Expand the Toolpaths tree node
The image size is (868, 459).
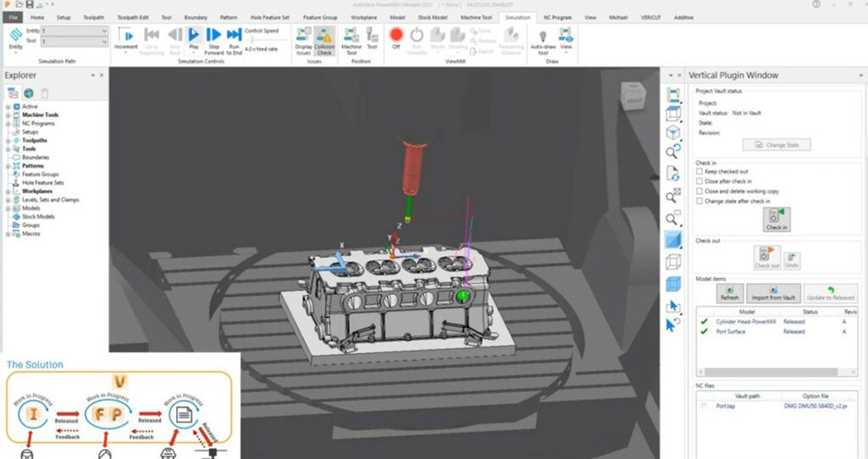[8, 141]
